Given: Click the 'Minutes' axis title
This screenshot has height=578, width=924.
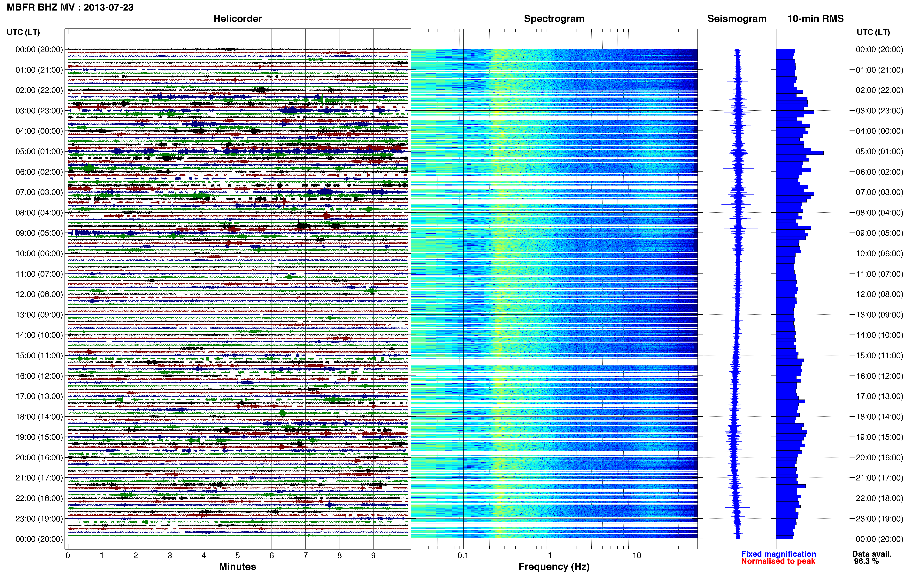Looking at the screenshot, I should (x=238, y=566).
